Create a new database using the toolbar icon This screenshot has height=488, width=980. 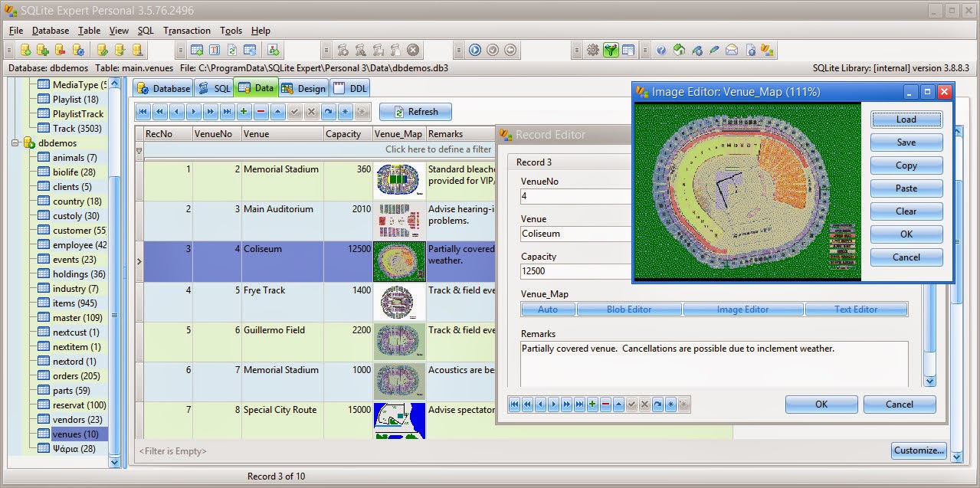coord(25,49)
